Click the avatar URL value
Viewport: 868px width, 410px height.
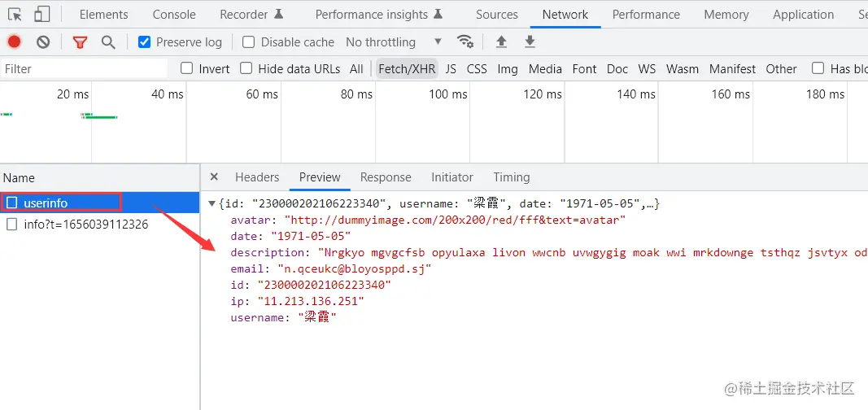pyautogui.click(x=455, y=220)
